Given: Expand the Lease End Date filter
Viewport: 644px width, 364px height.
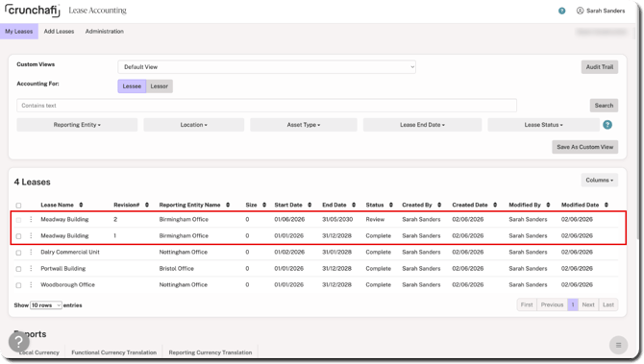Looking at the screenshot, I should [x=422, y=125].
